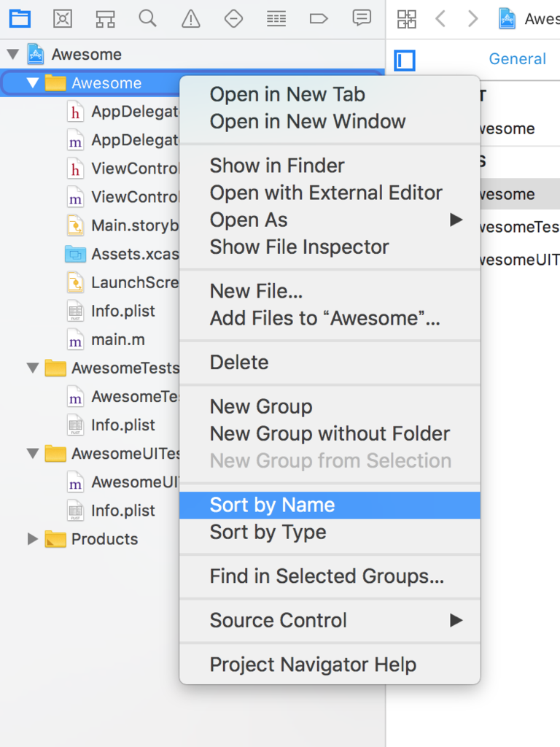Select New Group without Folder
Viewport: 560px width, 747px height.
[330, 433]
